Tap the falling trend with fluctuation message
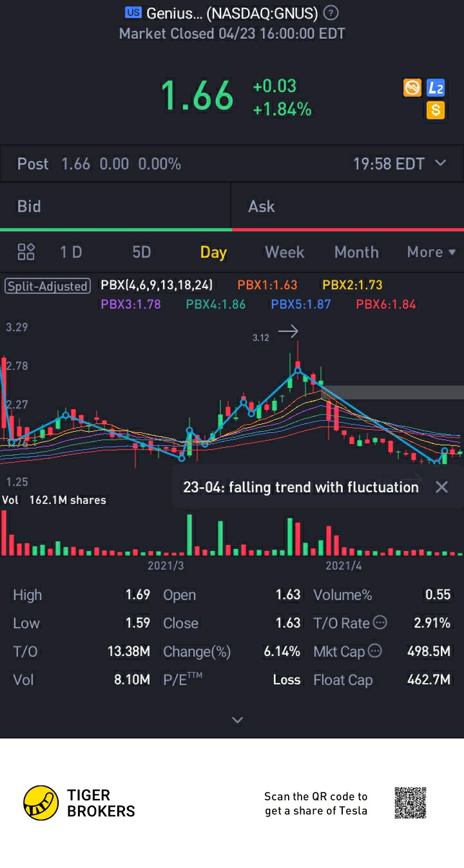 click(301, 487)
